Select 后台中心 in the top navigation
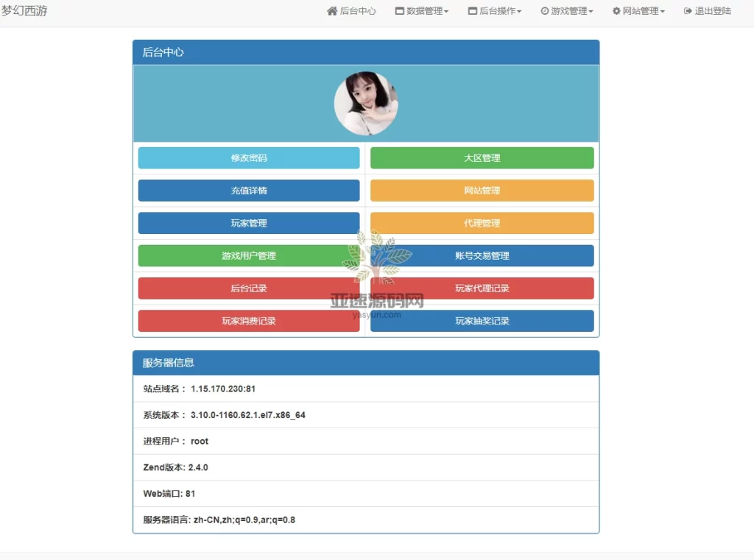Screen dimensions: 754x560 point(352,11)
